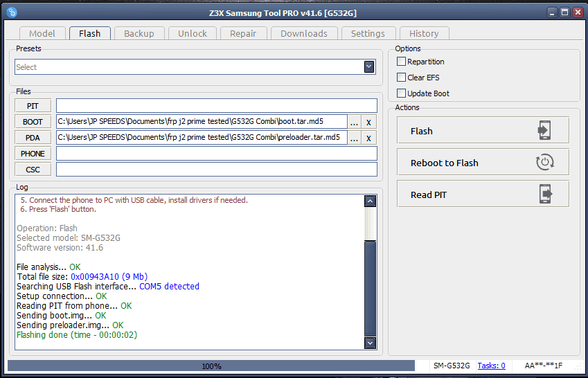This screenshot has width=588, height=378.
Task: Go to the Unlock tab
Action: (193, 33)
